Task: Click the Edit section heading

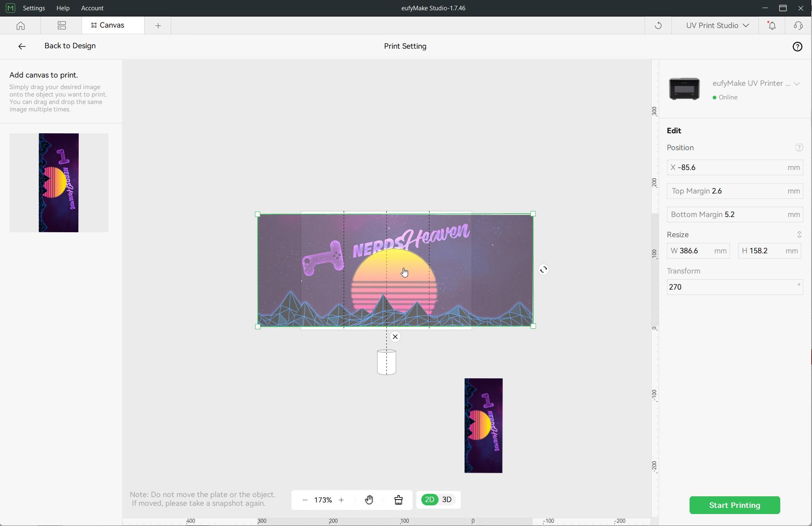Action: click(x=674, y=131)
